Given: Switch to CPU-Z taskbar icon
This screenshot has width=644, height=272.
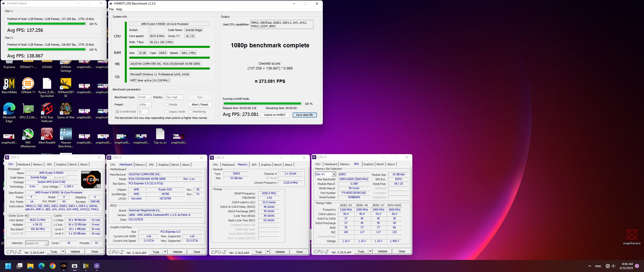Looking at the screenshot, I should point(97,266).
